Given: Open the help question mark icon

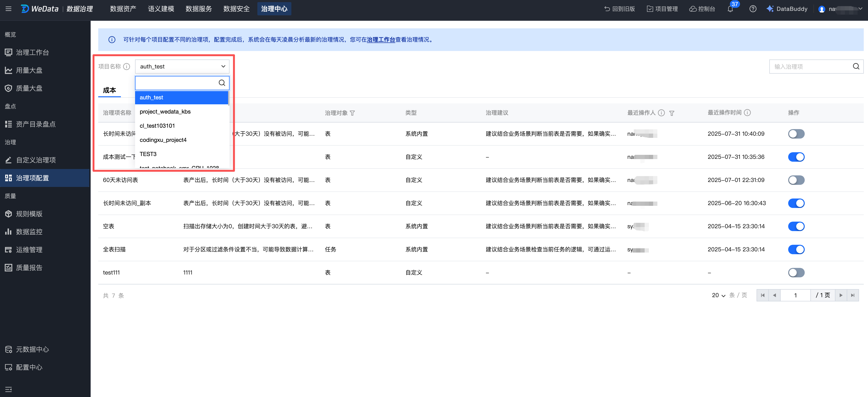Looking at the screenshot, I should pos(753,9).
